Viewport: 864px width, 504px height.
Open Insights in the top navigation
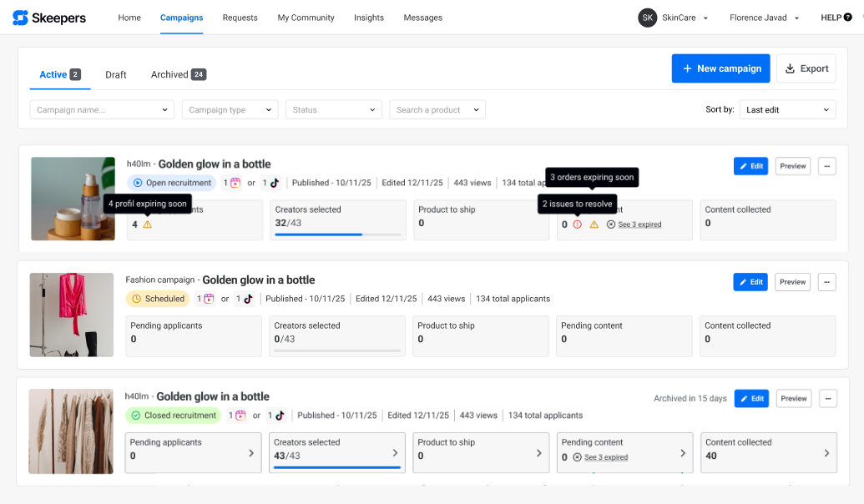369,18
